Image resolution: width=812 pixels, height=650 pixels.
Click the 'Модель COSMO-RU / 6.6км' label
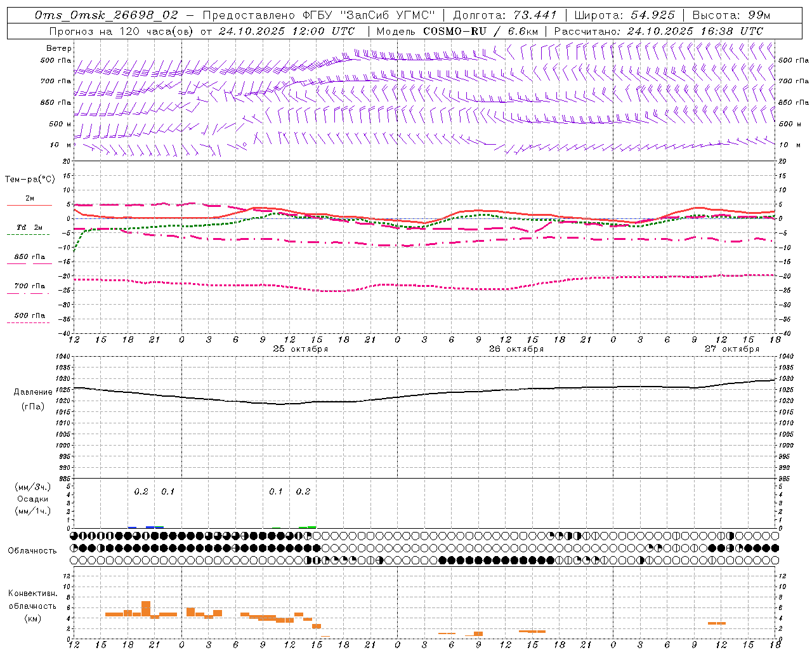tap(457, 31)
